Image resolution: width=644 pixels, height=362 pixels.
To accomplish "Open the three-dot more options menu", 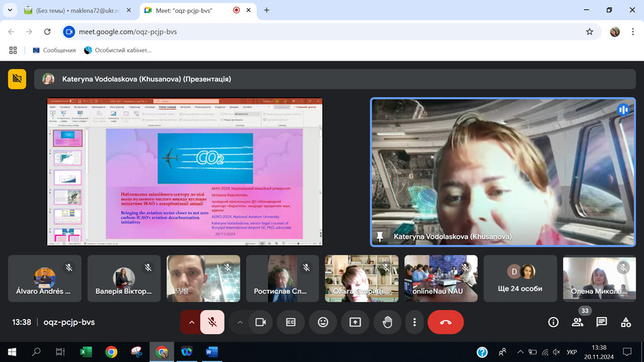I will point(414,322).
